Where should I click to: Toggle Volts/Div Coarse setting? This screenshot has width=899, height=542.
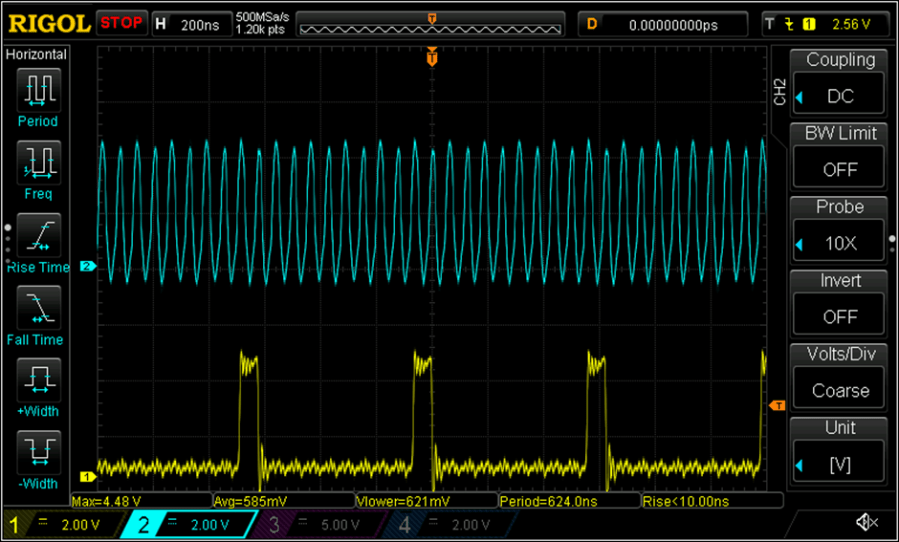[x=840, y=390]
